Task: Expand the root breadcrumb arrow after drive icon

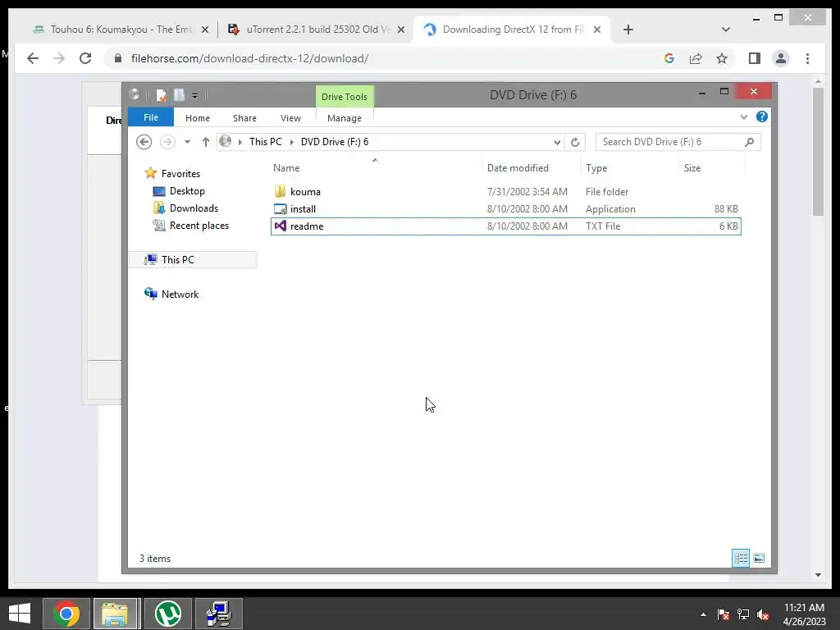Action: click(x=240, y=142)
